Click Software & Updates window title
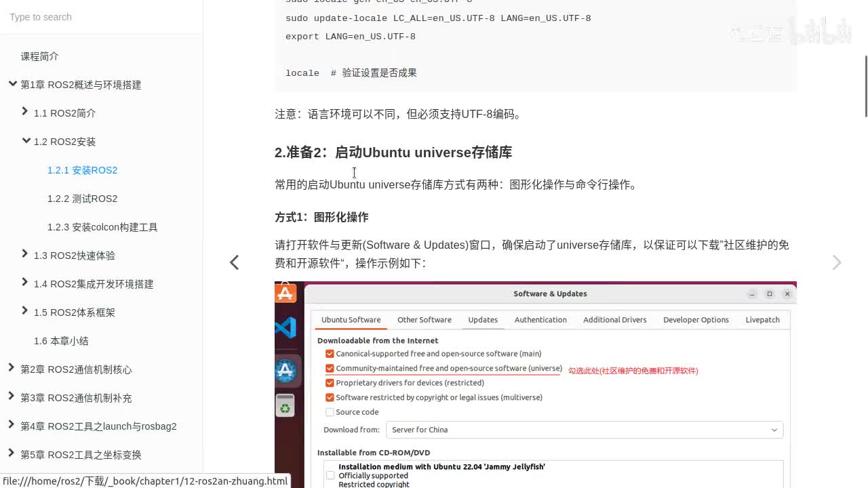 coord(550,293)
